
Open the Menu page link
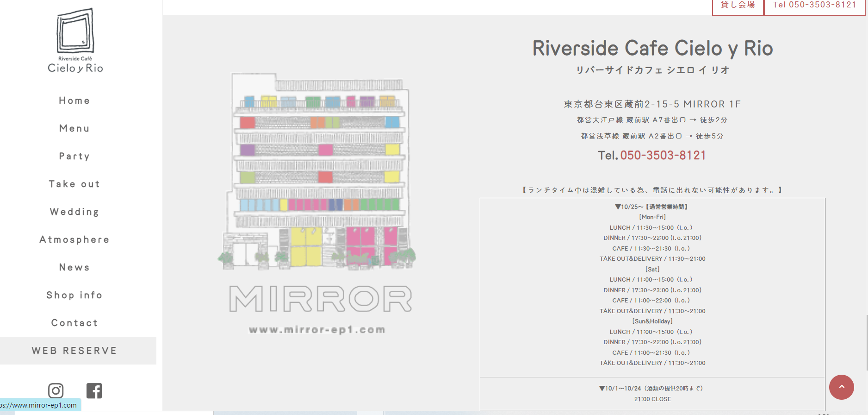(74, 128)
